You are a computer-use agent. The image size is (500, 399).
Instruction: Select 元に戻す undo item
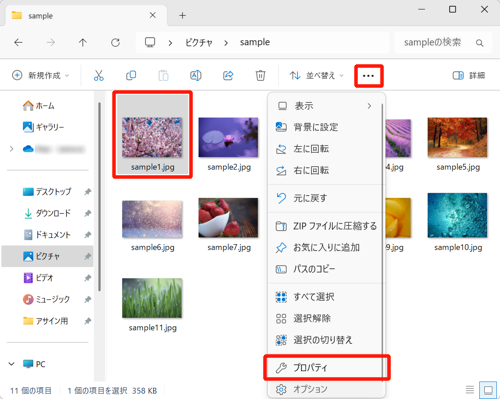[325, 198]
